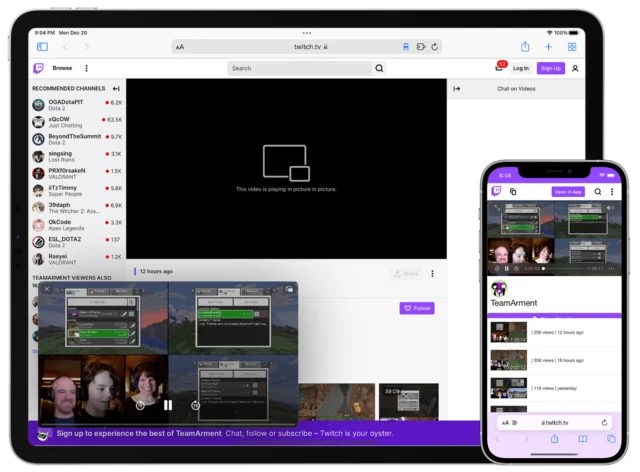Toggle mute on the iPhone video player
This screenshot has width=640, height=472.
pos(610,208)
